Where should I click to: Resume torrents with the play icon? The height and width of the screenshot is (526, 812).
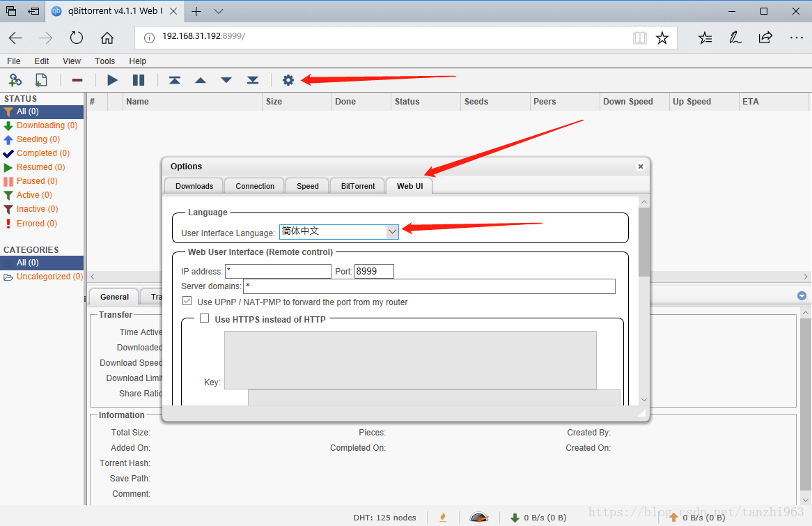(x=112, y=80)
